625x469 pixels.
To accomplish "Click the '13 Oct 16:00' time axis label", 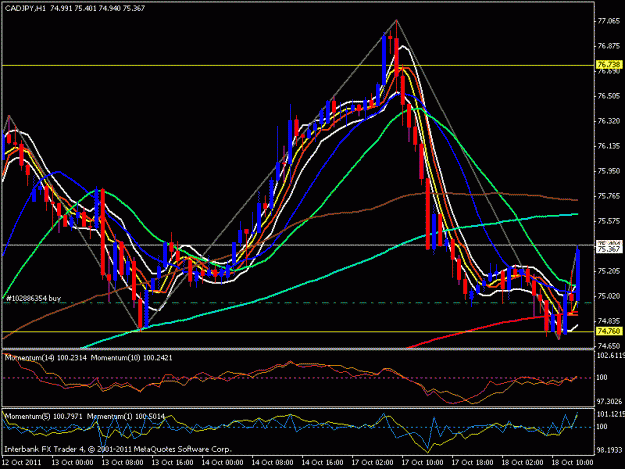I will point(173,463).
